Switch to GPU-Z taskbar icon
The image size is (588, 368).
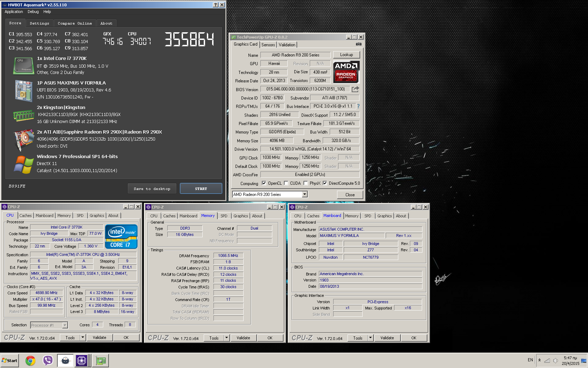(x=101, y=360)
